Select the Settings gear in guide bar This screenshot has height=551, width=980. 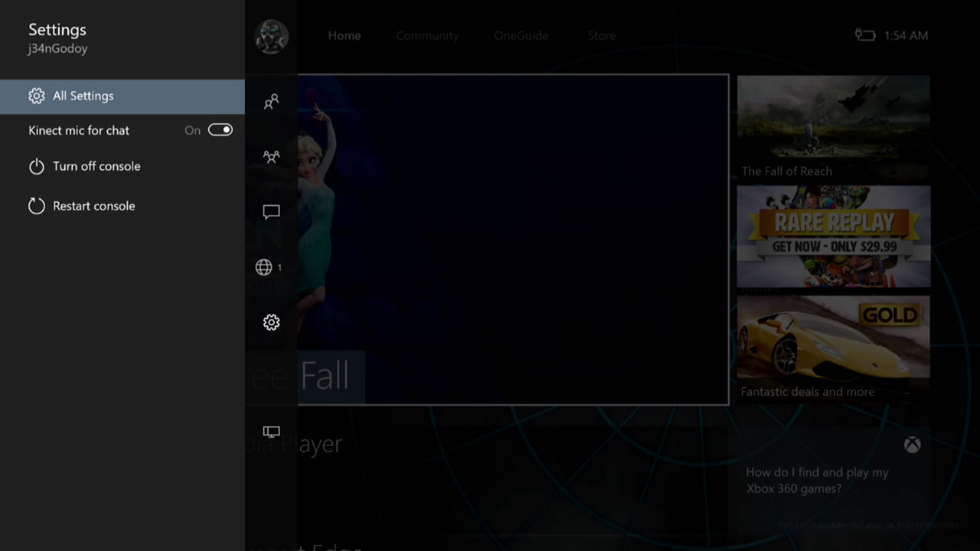pos(271,322)
